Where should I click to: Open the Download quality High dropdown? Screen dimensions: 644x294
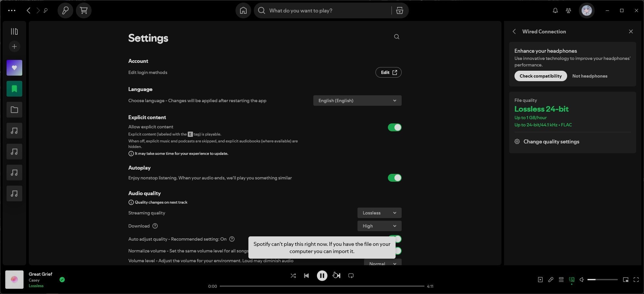pyautogui.click(x=379, y=226)
